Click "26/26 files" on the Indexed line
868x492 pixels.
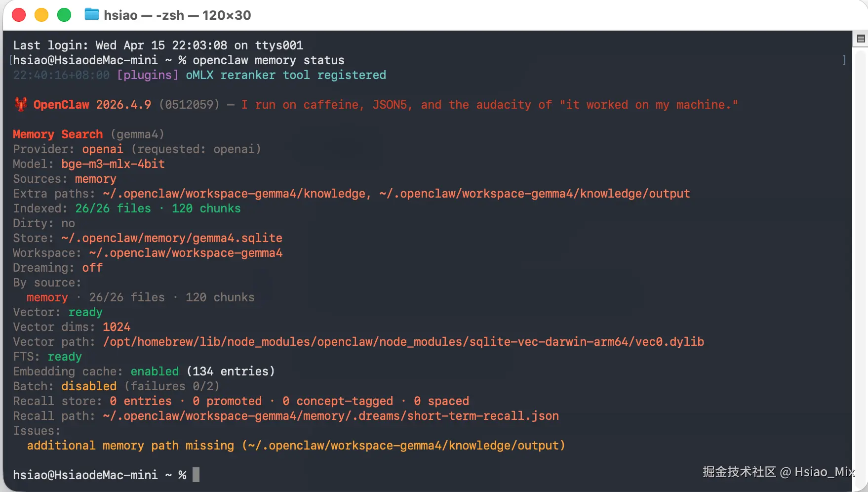(113, 208)
